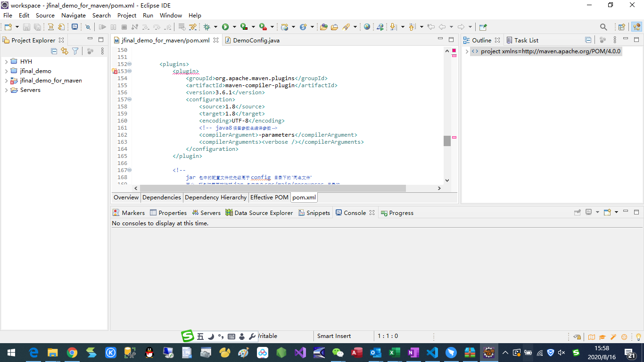Viewport: 644px width, 362px height.
Task: Open the Debug button dropdown arrow
Action: pos(215,27)
